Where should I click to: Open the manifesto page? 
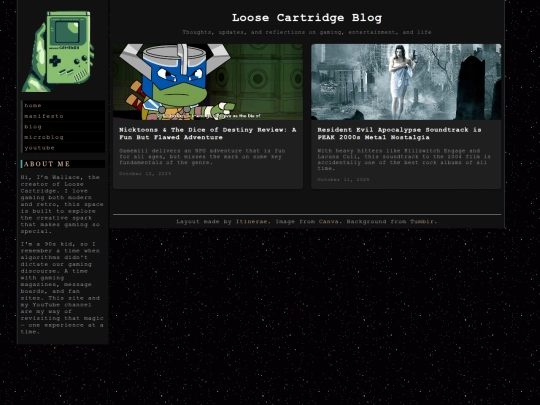[x=63, y=116]
